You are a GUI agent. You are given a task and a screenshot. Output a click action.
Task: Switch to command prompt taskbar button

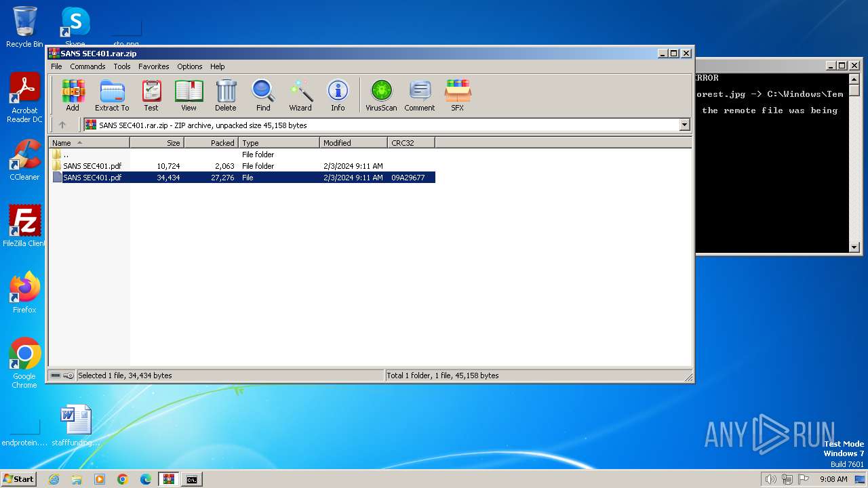coord(192,479)
